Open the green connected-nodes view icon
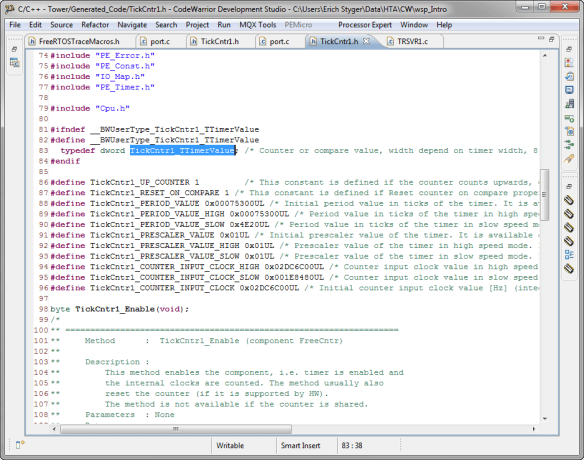The height and width of the screenshot is (460, 584). pos(569,144)
